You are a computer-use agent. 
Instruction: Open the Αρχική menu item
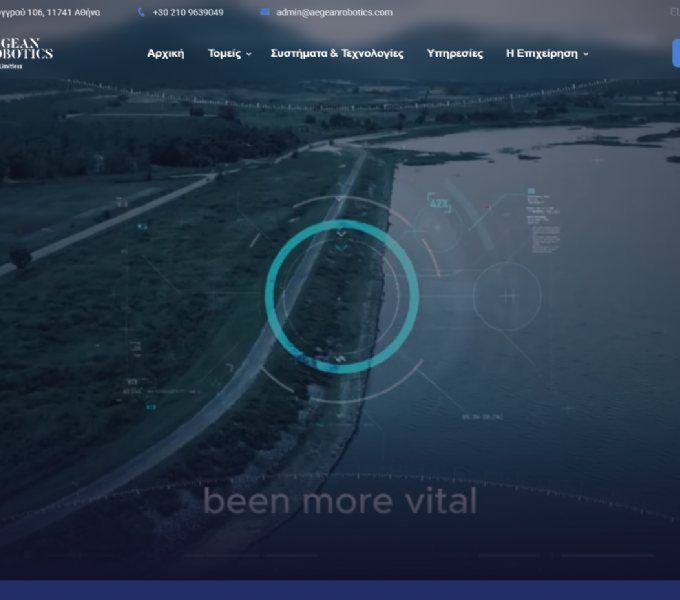(166, 53)
